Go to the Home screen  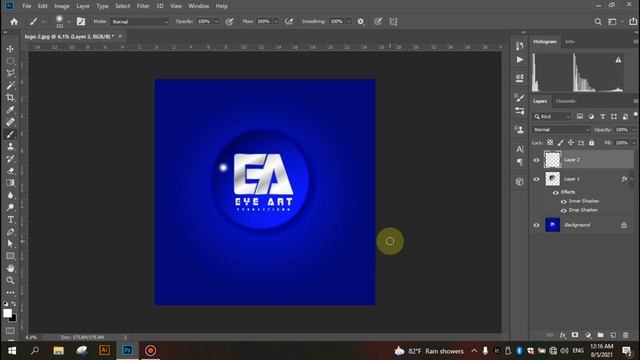tap(14, 22)
